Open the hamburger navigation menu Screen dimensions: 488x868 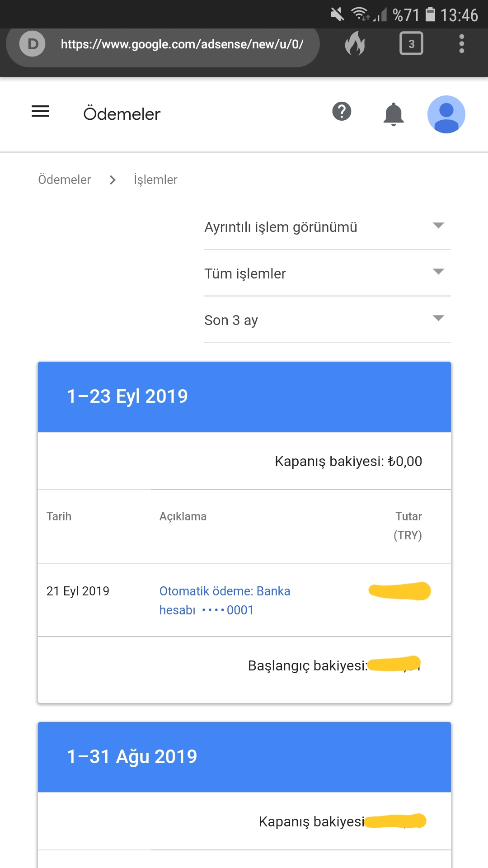(40, 111)
